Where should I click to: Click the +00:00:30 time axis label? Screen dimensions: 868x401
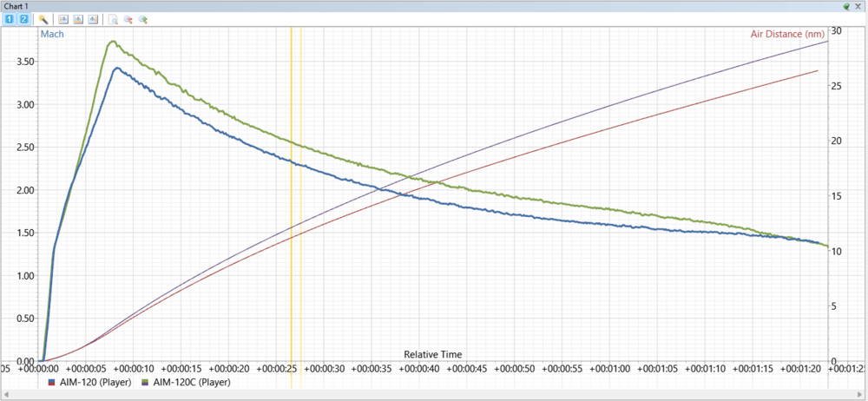pyautogui.click(x=324, y=368)
